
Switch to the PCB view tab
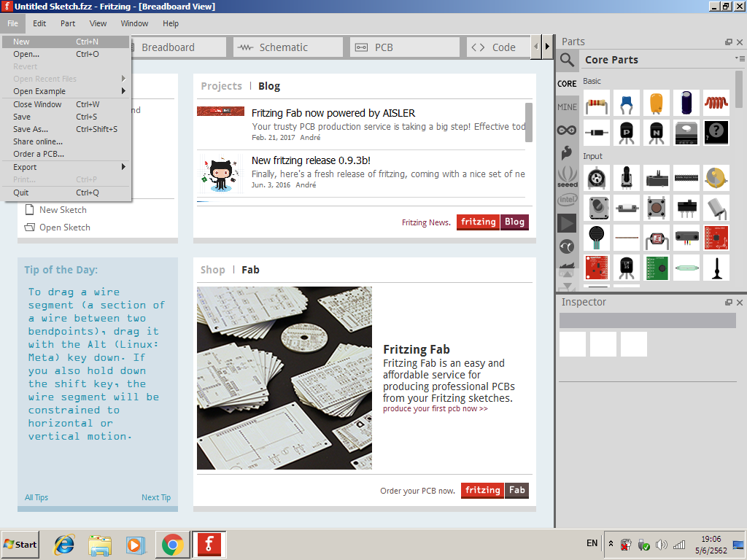coord(404,47)
